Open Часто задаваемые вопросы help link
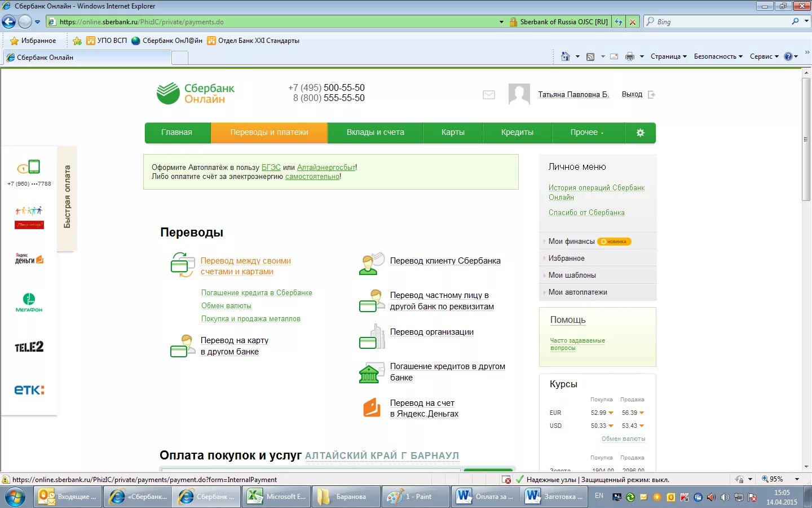 pyautogui.click(x=577, y=344)
